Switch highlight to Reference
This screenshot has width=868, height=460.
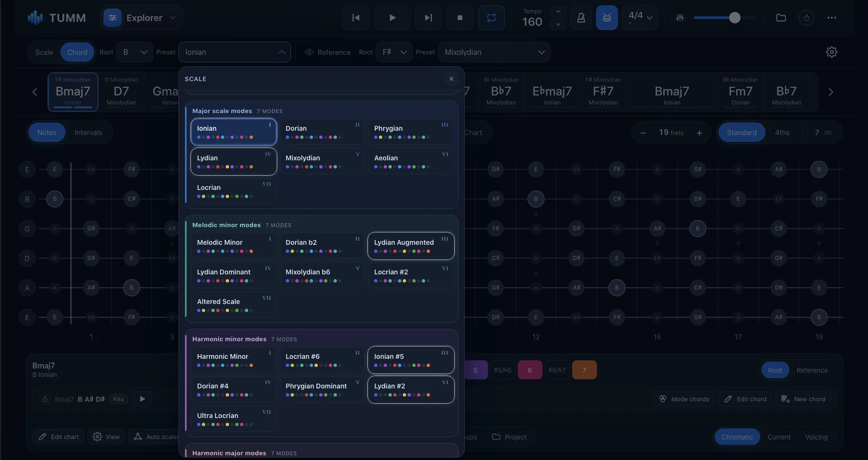coord(812,370)
